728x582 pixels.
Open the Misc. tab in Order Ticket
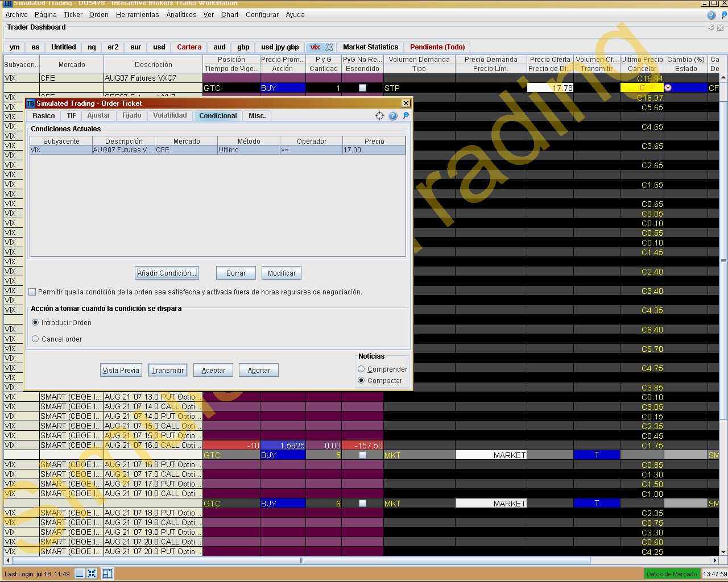coord(257,116)
